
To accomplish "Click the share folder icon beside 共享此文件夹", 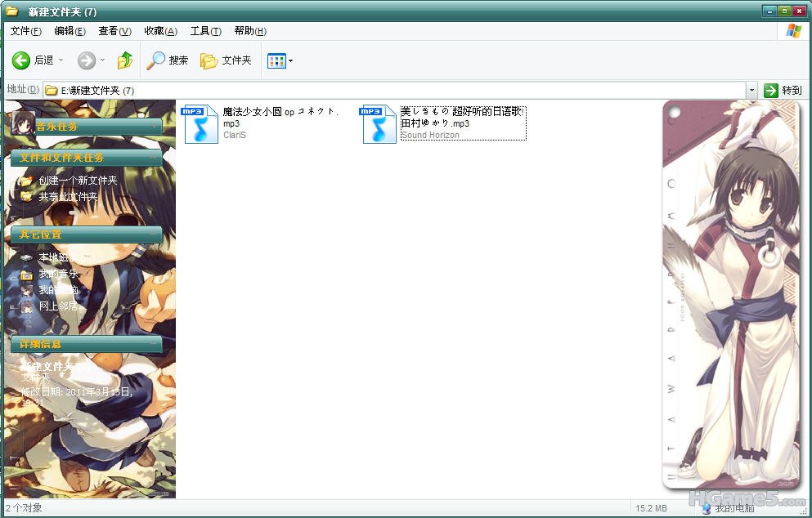I will 26,197.
